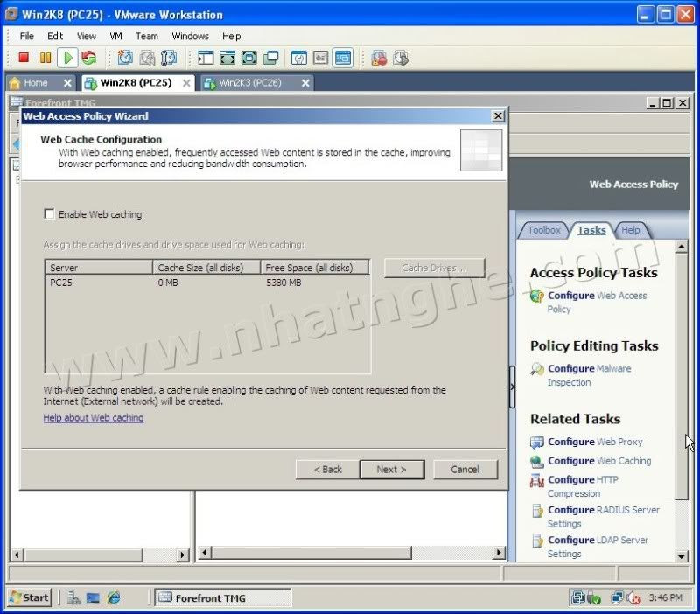
Task: Click the Reset VM toolbar icon
Action: [x=89, y=58]
